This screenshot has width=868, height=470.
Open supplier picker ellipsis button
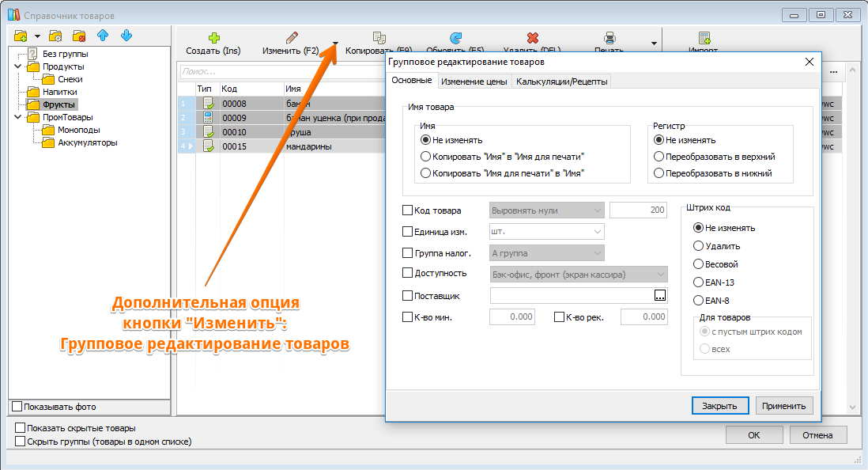tap(660, 295)
